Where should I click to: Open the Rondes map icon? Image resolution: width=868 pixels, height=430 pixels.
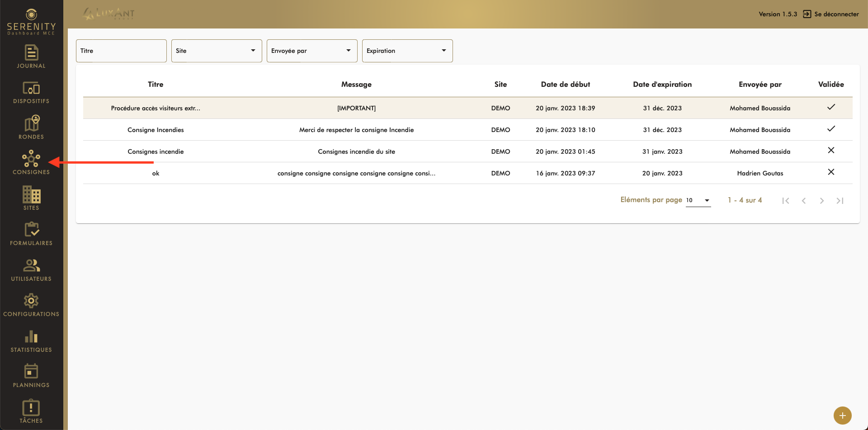pos(31,123)
